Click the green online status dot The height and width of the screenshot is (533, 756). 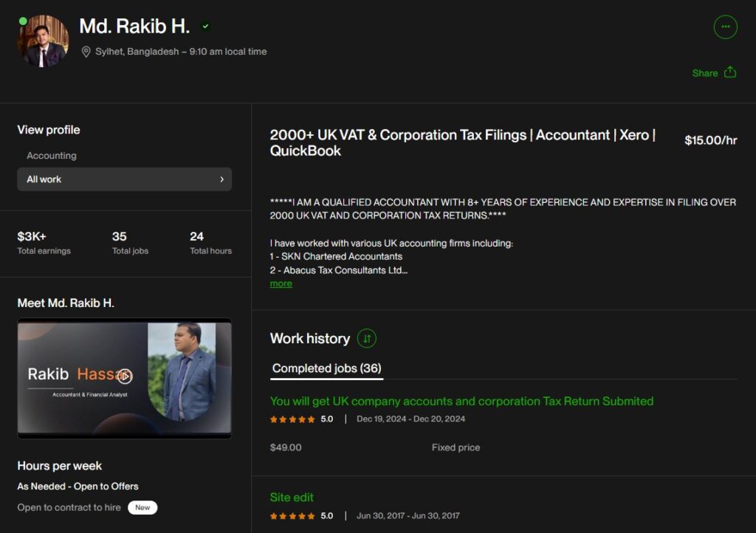pos(23,21)
